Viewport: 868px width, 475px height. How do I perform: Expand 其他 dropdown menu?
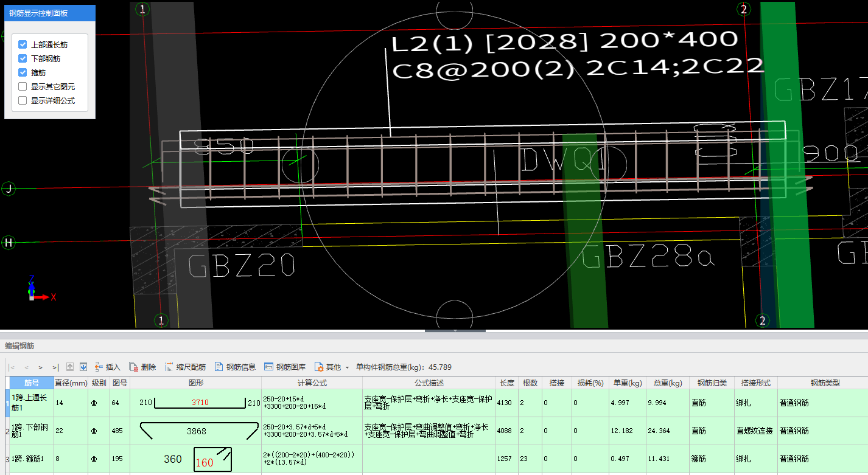[332, 367]
